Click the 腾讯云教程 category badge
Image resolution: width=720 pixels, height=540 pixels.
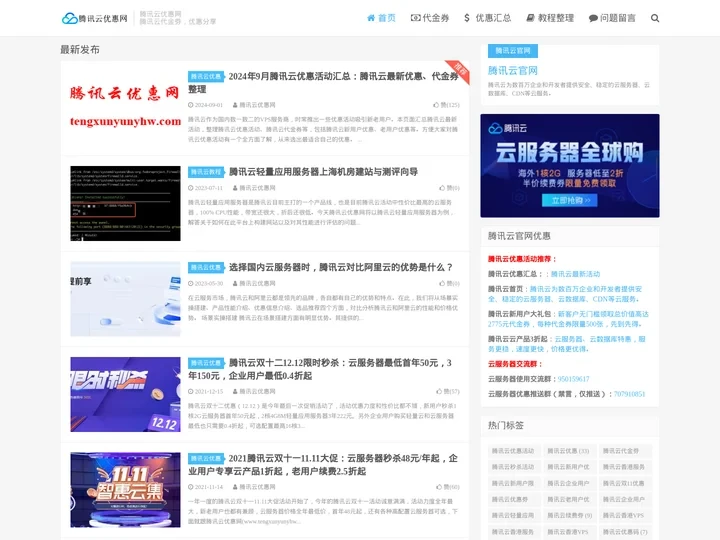(x=206, y=172)
